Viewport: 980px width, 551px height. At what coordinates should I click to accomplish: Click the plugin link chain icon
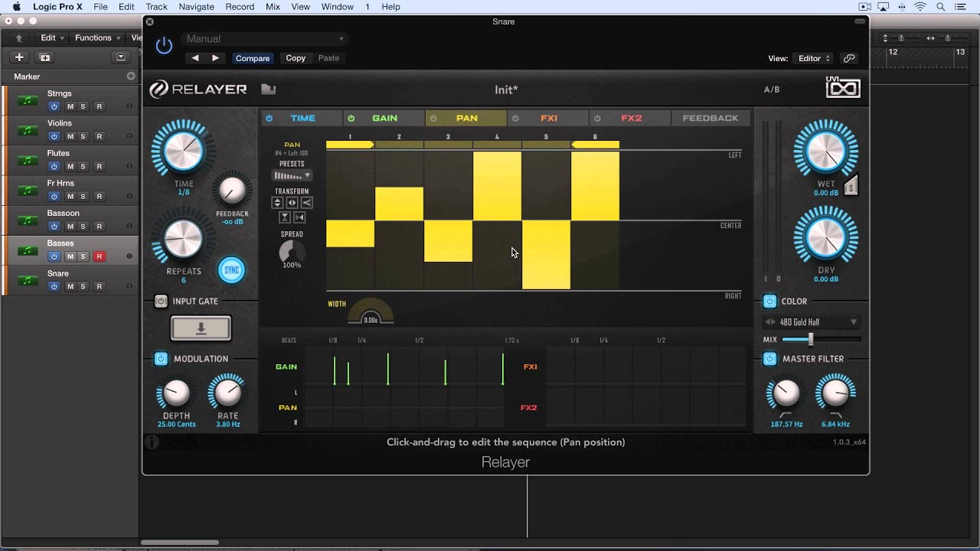[x=848, y=58]
